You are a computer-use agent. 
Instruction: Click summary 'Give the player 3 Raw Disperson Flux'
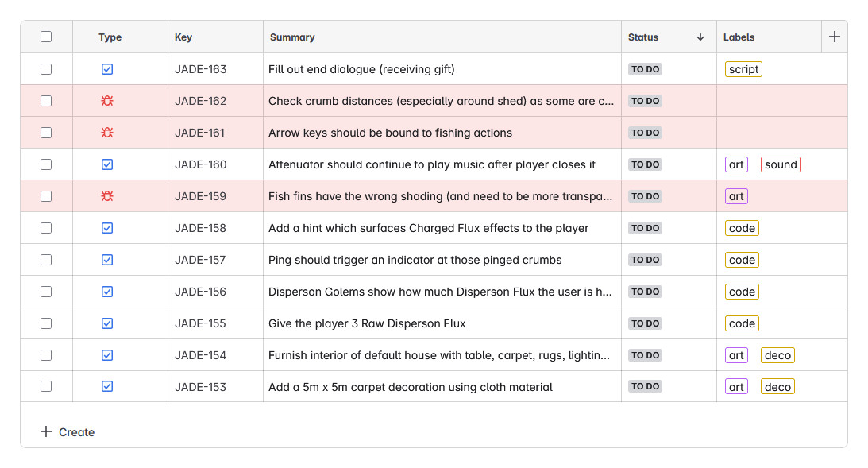[367, 323]
